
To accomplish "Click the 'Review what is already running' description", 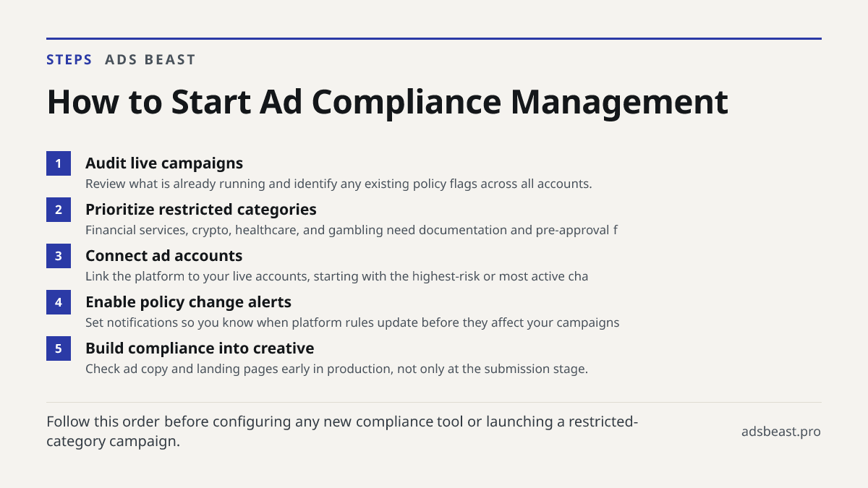I will coord(339,184).
